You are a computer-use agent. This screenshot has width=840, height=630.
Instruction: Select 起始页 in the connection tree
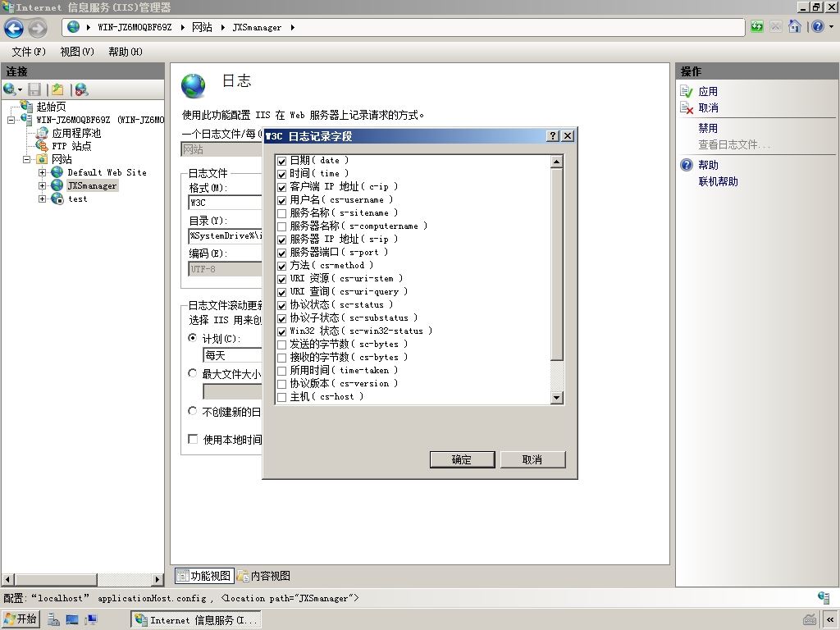tap(51, 107)
